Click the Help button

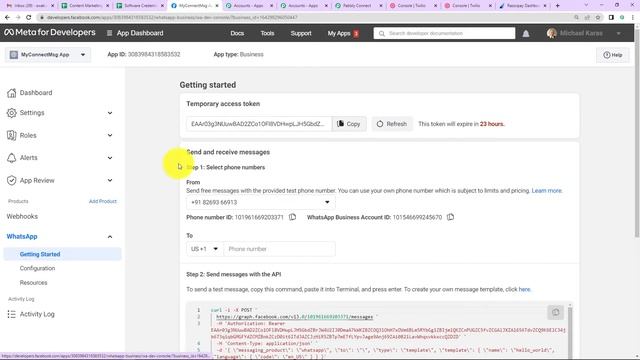point(613,55)
